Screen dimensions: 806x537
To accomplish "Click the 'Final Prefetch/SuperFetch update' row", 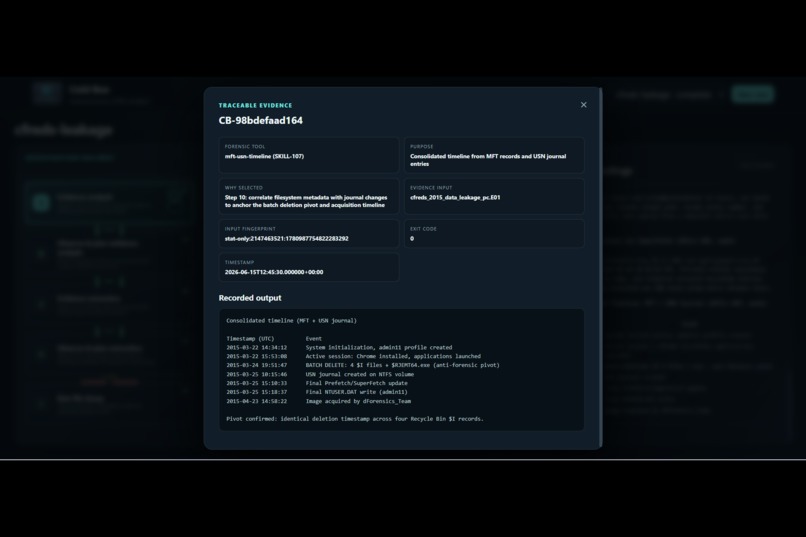I will [x=317, y=383].
